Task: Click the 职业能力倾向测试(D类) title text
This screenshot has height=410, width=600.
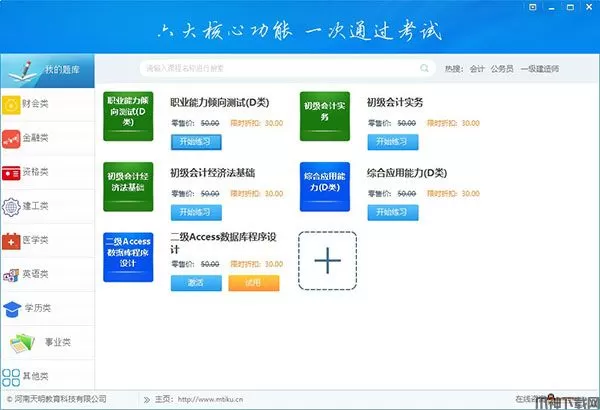Action: point(220,103)
